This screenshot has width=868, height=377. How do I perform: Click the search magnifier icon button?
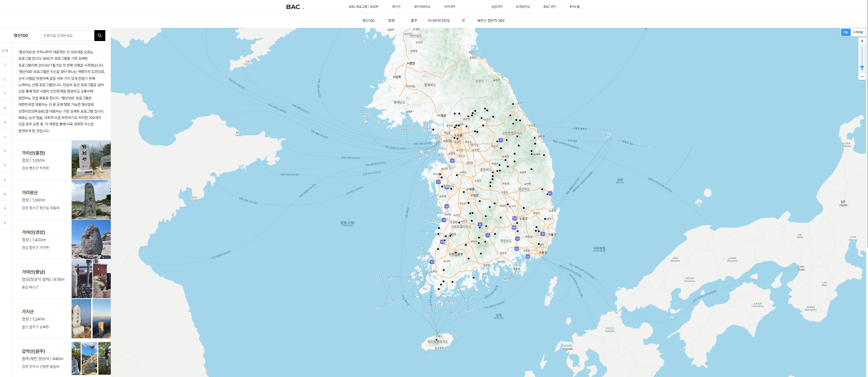coord(100,36)
